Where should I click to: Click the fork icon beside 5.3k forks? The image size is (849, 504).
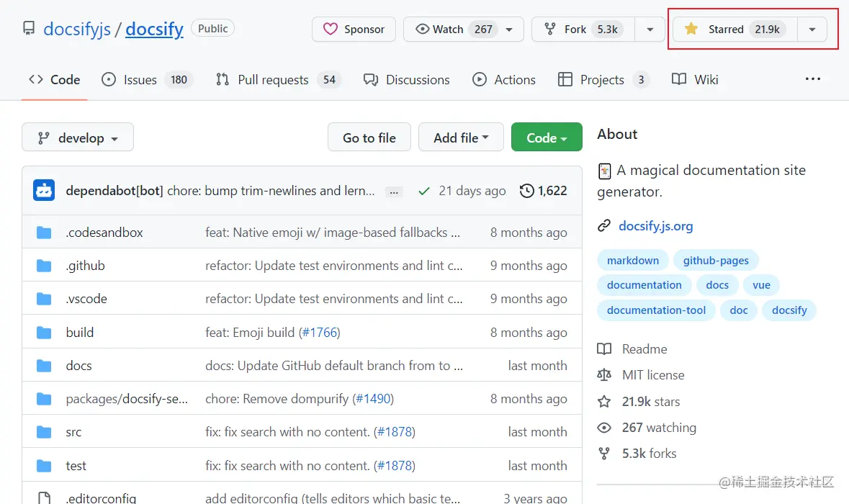(604, 454)
